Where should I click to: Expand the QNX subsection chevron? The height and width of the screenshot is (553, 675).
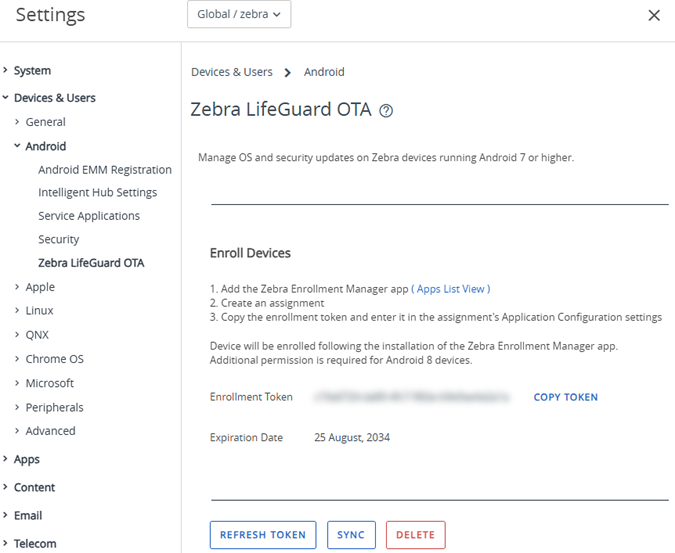17,334
